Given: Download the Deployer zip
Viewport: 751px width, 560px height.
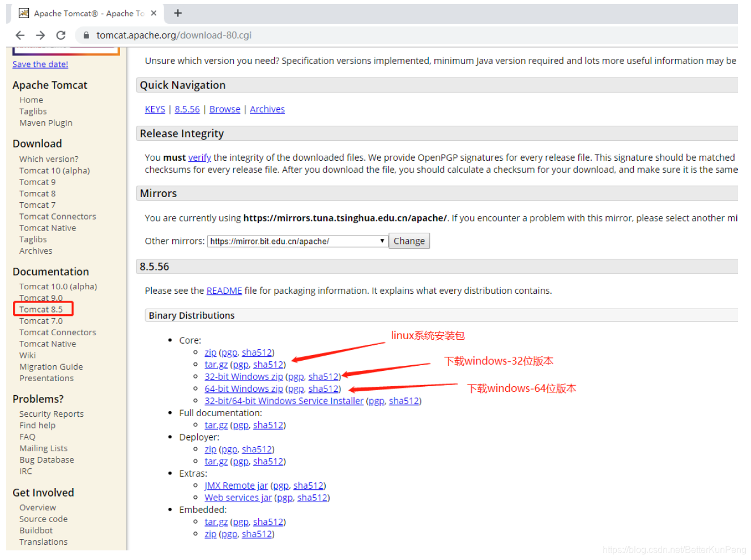Looking at the screenshot, I should (x=211, y=450).
